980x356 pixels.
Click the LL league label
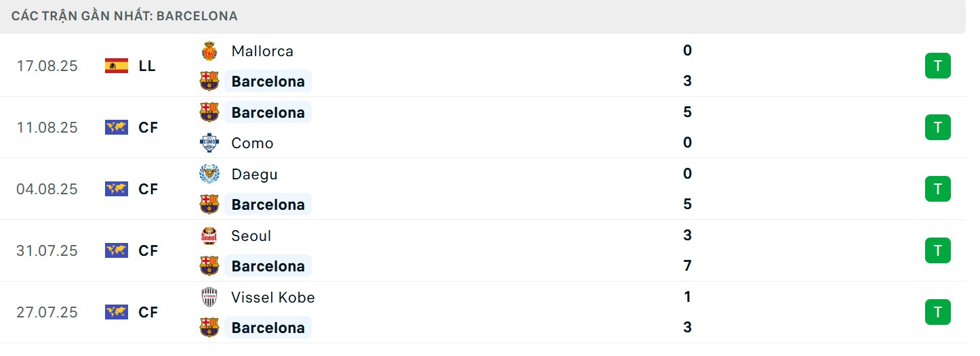[147, 66]
